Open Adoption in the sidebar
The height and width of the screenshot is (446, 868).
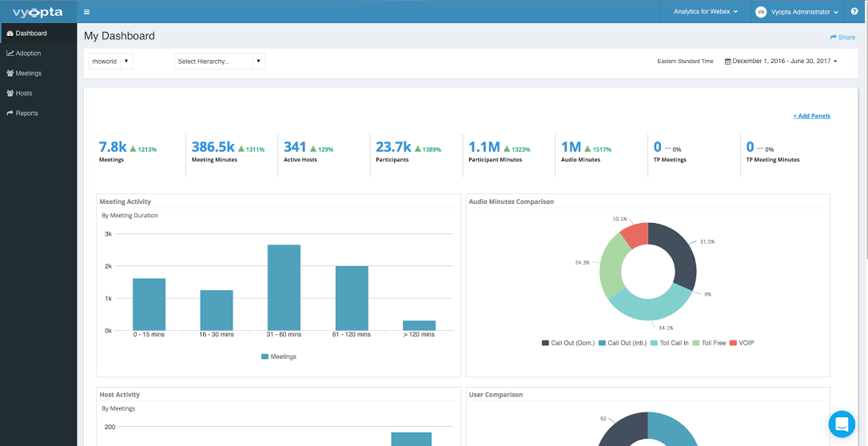click(x=38, y=53)
